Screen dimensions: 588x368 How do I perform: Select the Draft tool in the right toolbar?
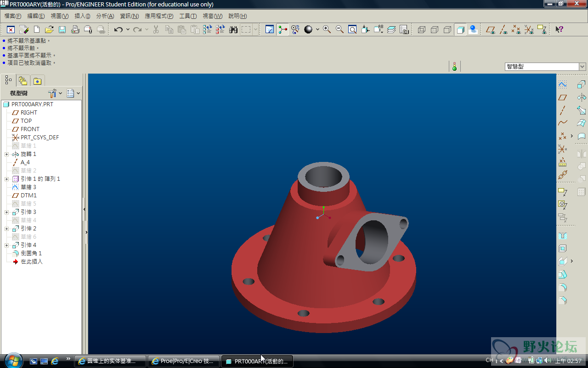tap(562, 275)
